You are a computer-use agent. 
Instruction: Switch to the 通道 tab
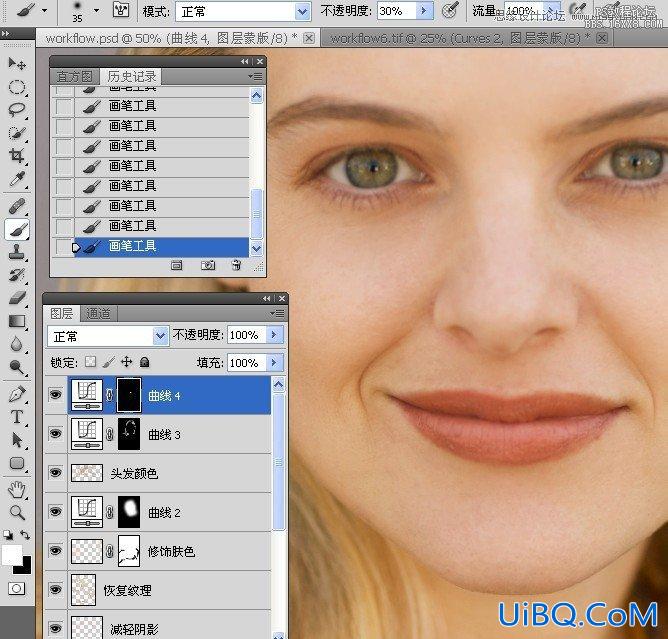coord(98,314)
